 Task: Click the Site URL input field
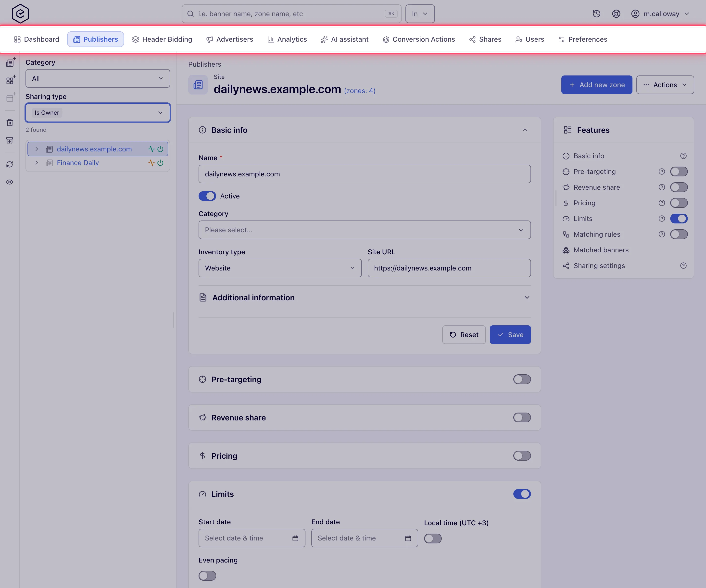pyautogui.click(x=449, y=268)
